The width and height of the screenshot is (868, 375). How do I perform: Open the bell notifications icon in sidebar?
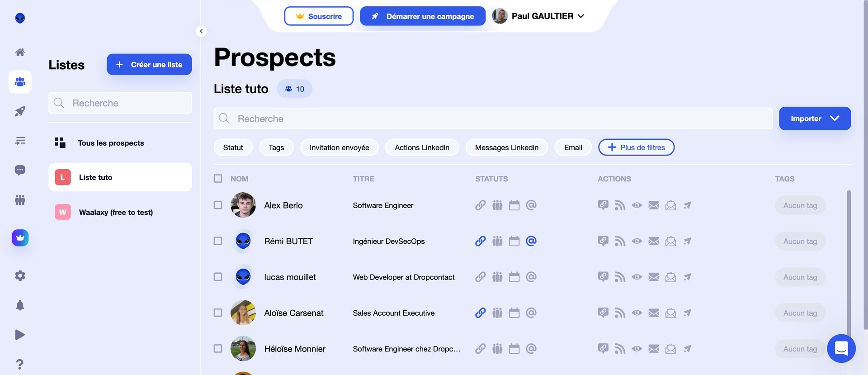click(x=20, y=305)
